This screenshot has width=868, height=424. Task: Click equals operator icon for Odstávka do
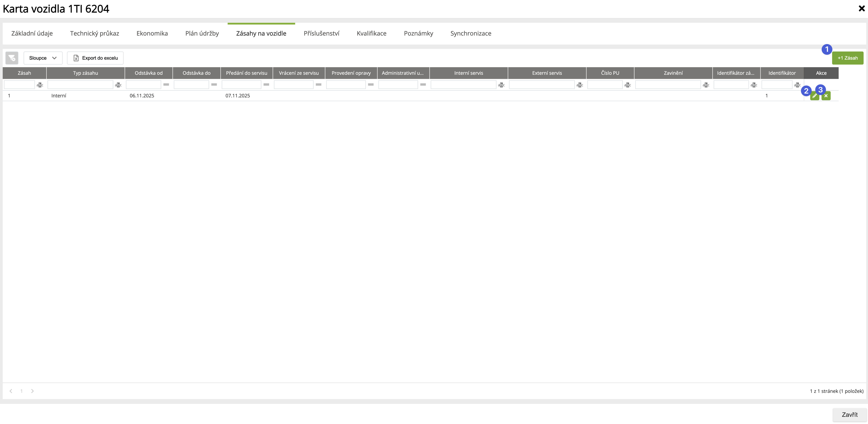coord(214,85)
